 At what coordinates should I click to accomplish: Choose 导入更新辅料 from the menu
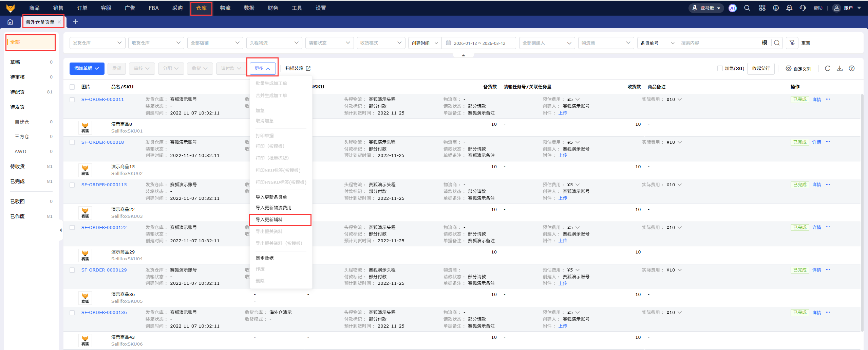280,220
